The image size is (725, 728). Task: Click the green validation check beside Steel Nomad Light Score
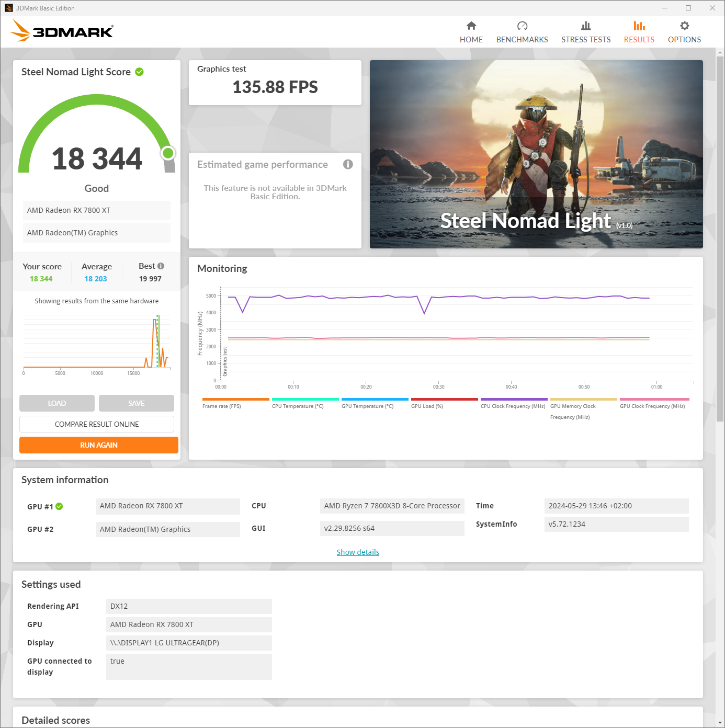(139, 72)
